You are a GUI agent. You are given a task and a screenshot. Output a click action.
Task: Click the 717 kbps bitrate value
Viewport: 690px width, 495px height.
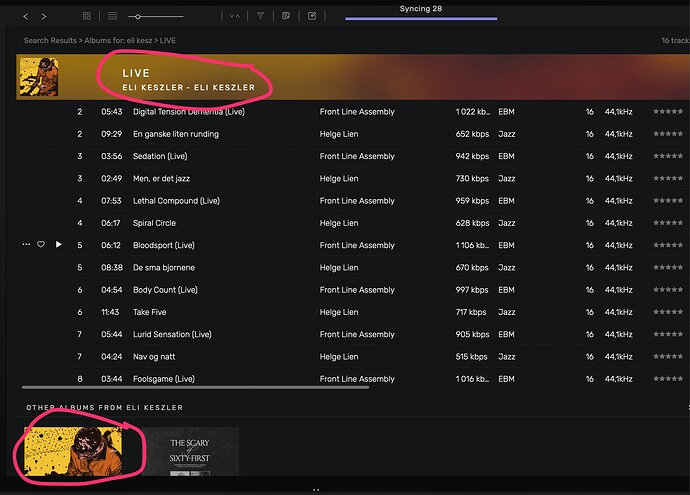click(471, 312)
